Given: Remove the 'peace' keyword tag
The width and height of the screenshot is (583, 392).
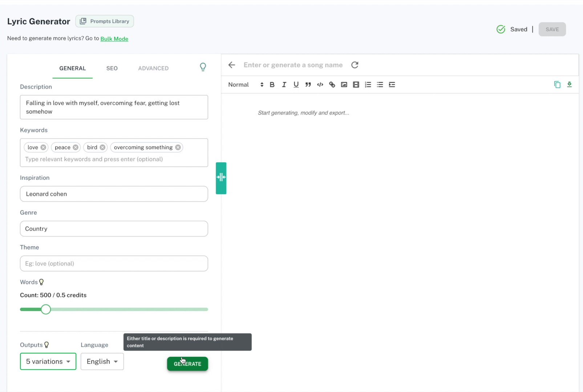Looking at the screenshot, I should point(76,147).
